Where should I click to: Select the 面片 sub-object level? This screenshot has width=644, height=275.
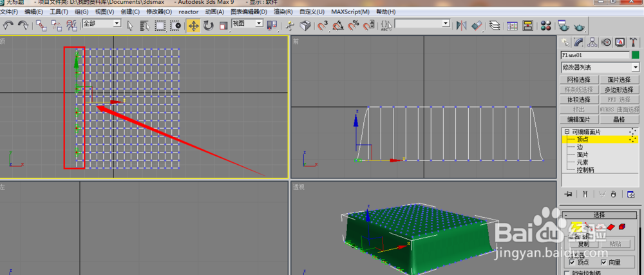(x=582, y=155)
